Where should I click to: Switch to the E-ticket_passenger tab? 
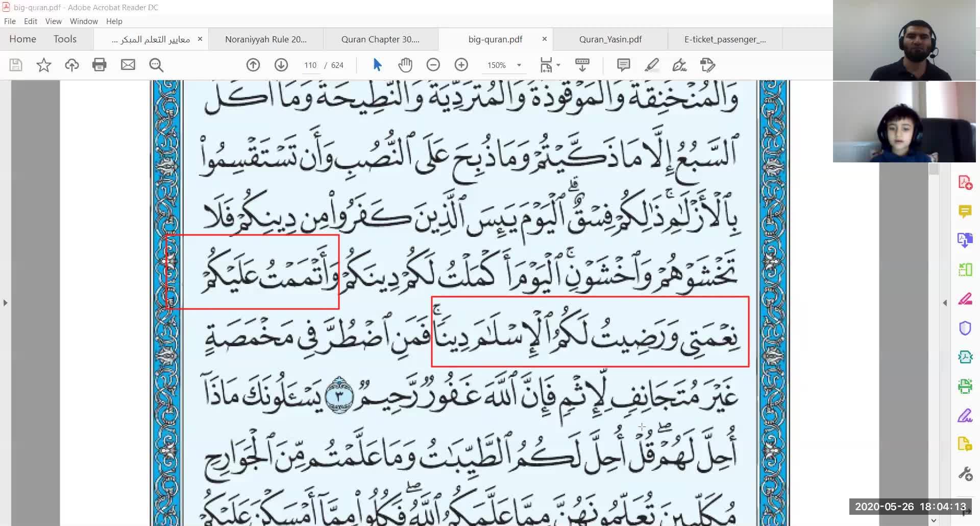tap(725, 39)
